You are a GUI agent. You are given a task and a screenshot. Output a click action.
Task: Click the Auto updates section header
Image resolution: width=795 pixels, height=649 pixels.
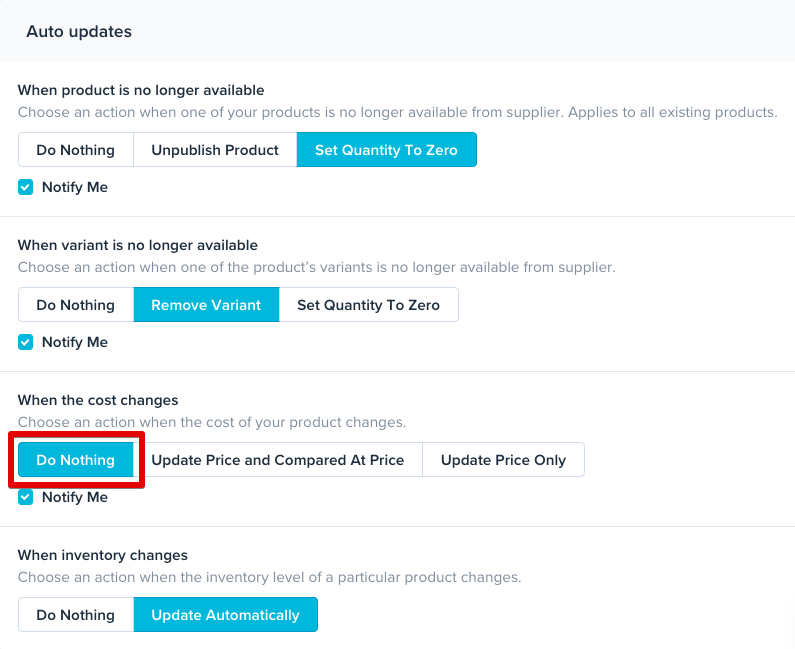[79, 31]
